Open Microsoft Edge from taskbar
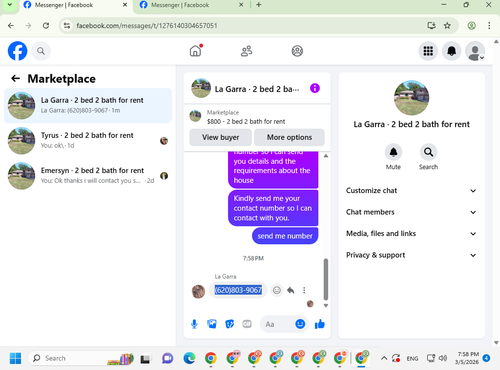500x370 pixels. pos(189,358)
